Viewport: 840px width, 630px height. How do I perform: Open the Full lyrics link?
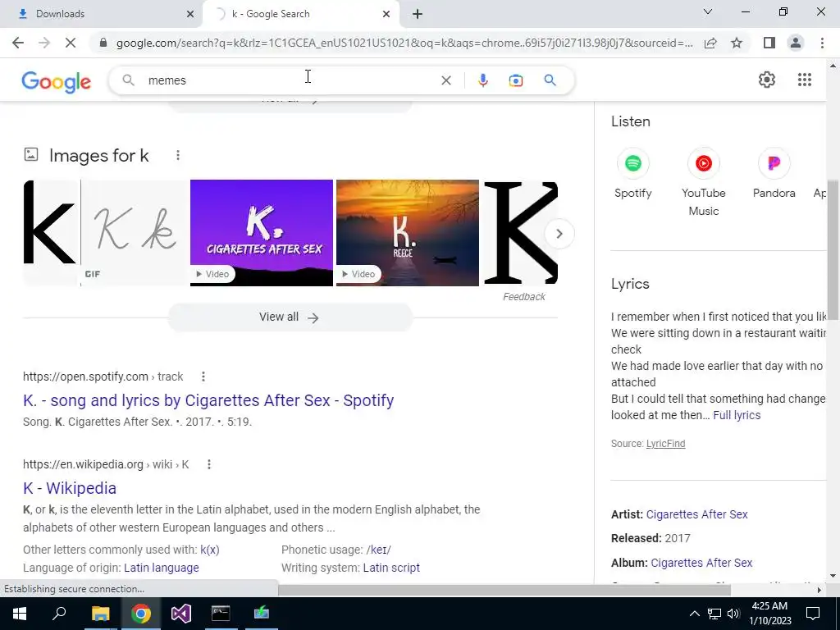click(x=737, y=415)
